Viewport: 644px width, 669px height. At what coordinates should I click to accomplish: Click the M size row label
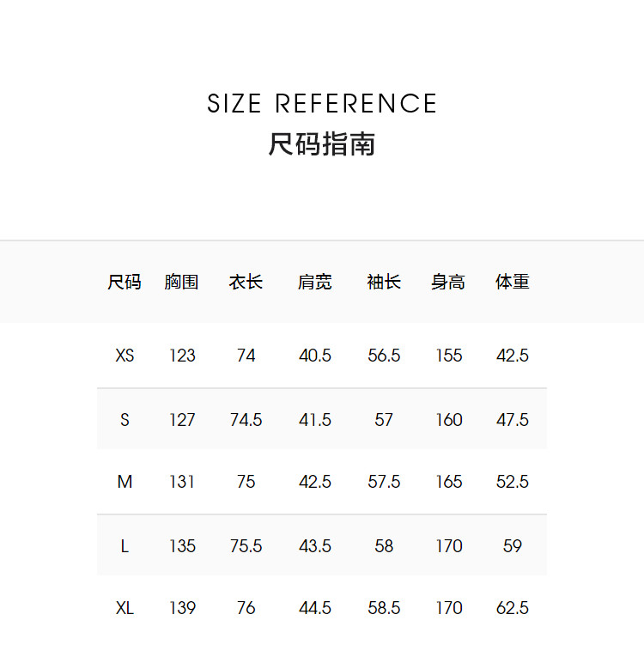(x=125, y=482)
